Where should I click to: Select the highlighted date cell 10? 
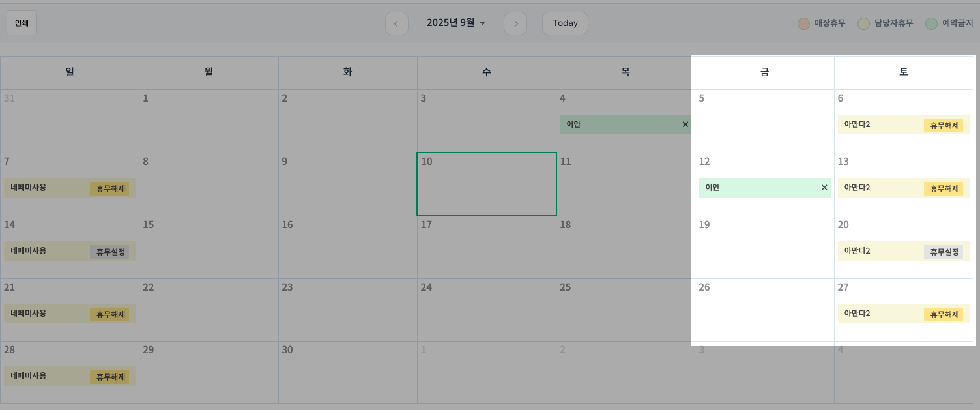[x=487, y=184]
